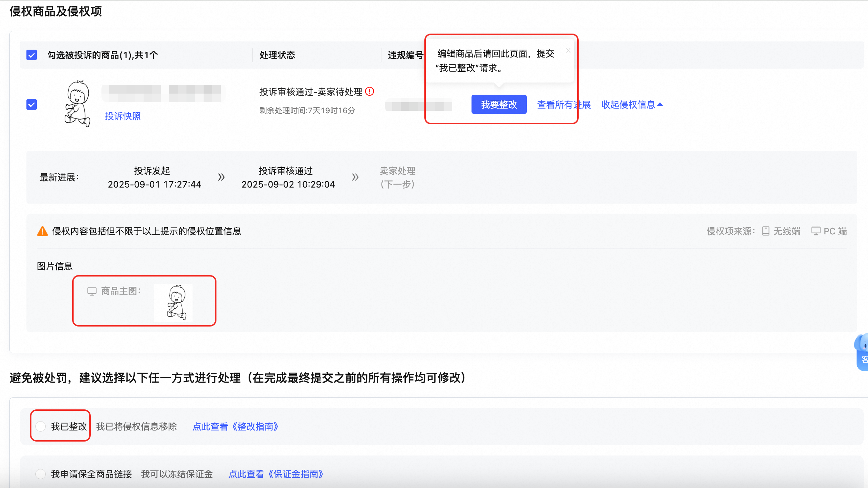
Task: Open the 保证金指南 guide link
Action: [x=276, y=474]
